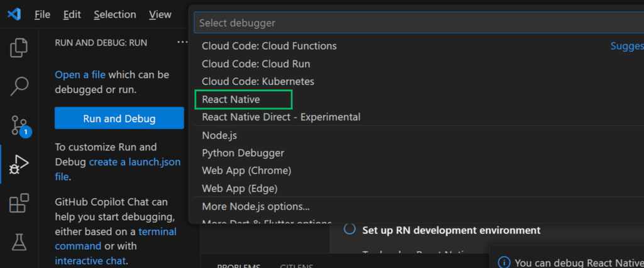Select the Run and Debug activity icon
The height and width of the screenshot is (268, 644).
tap(19, 165)
